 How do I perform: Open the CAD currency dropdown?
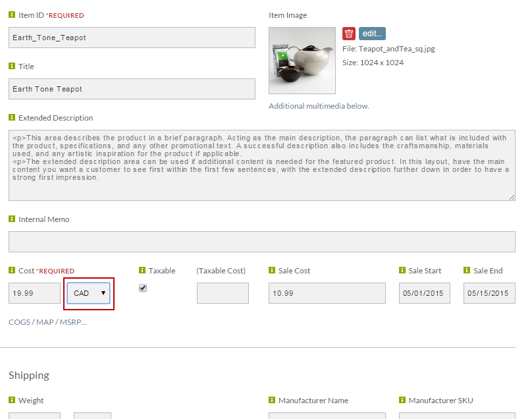point(88,293)
